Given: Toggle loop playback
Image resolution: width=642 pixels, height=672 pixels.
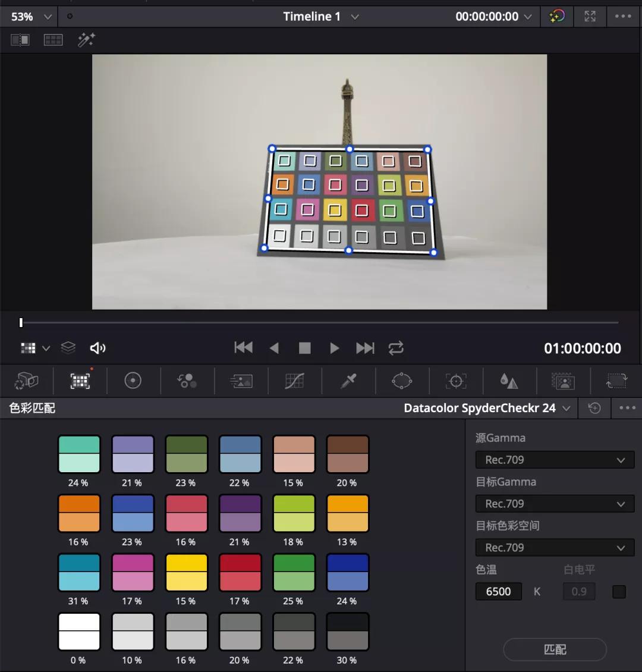Looking at the screenshot, I should click(x=396, y=348).
